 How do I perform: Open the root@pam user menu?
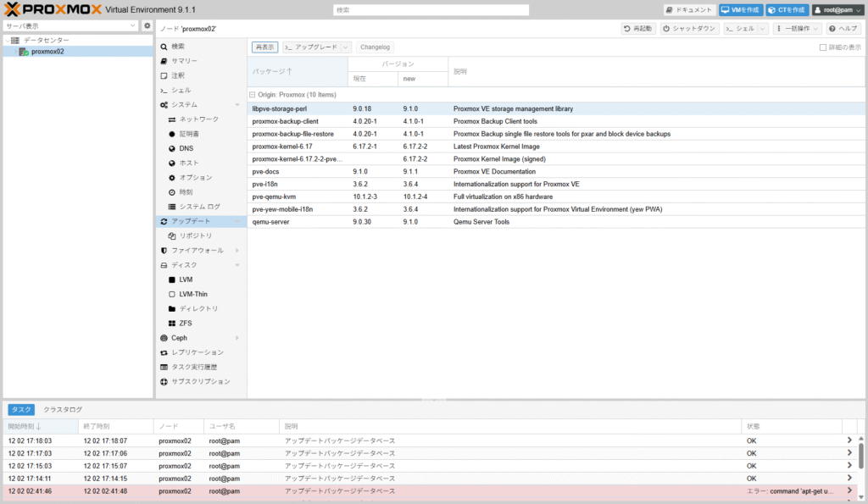(837, 10)
